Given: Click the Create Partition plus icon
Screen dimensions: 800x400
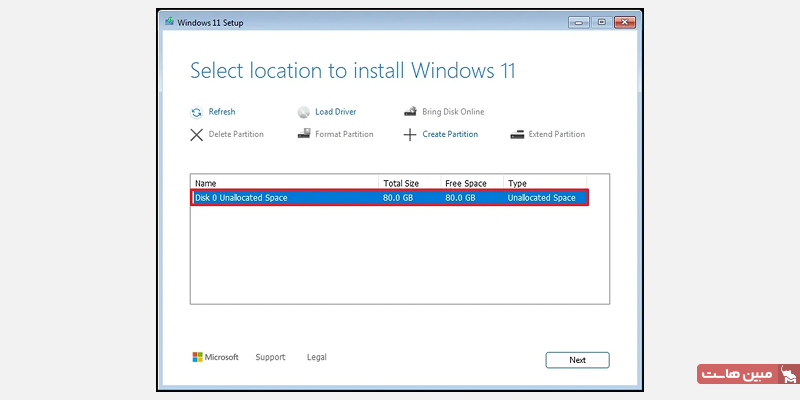Looking at the screenshot, I should click(x=410, y=135).
